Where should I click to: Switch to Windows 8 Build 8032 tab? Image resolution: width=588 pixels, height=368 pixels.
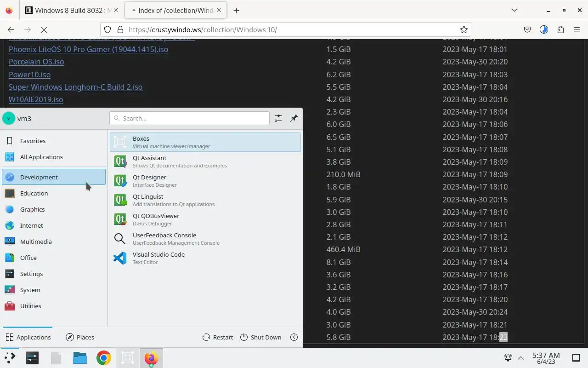71,10
